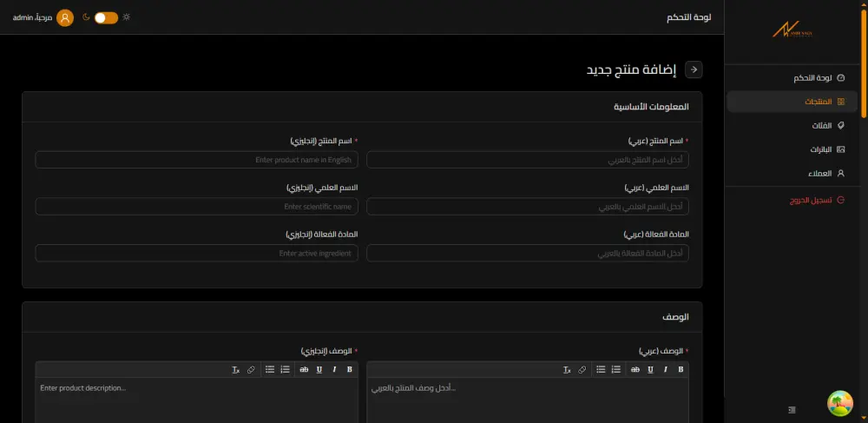
Task: Toggle Underline in the Arabic description editor
Action: point(650,370)
